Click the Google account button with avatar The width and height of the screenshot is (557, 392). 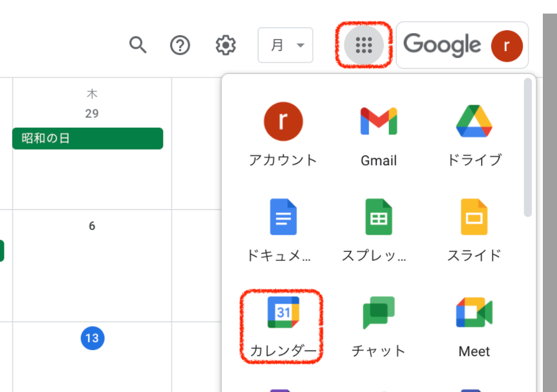462,45
